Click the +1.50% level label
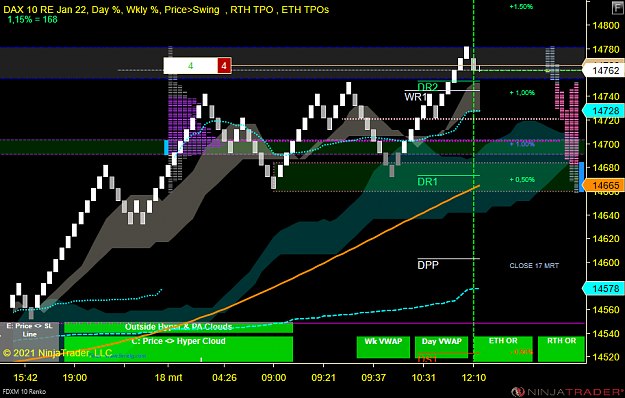Screen dimensions: 625x398 pyautogui.click(x=521, y=7)
